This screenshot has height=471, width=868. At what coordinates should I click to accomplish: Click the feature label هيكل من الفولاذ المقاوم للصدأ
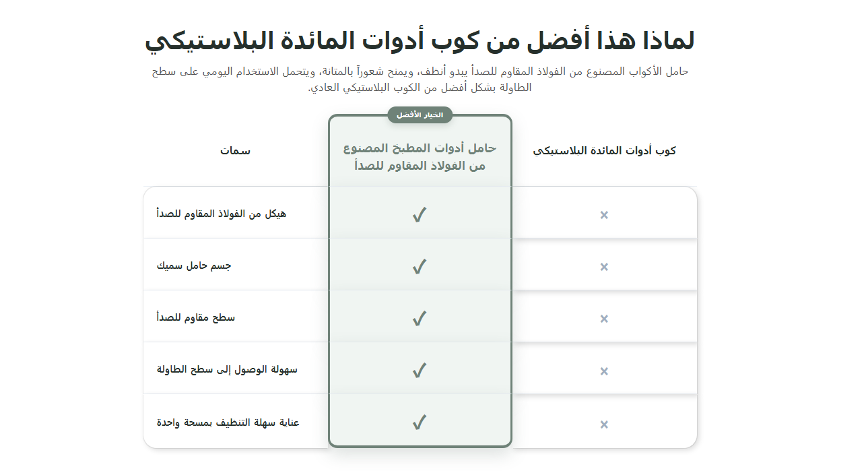tap(222, 214)
